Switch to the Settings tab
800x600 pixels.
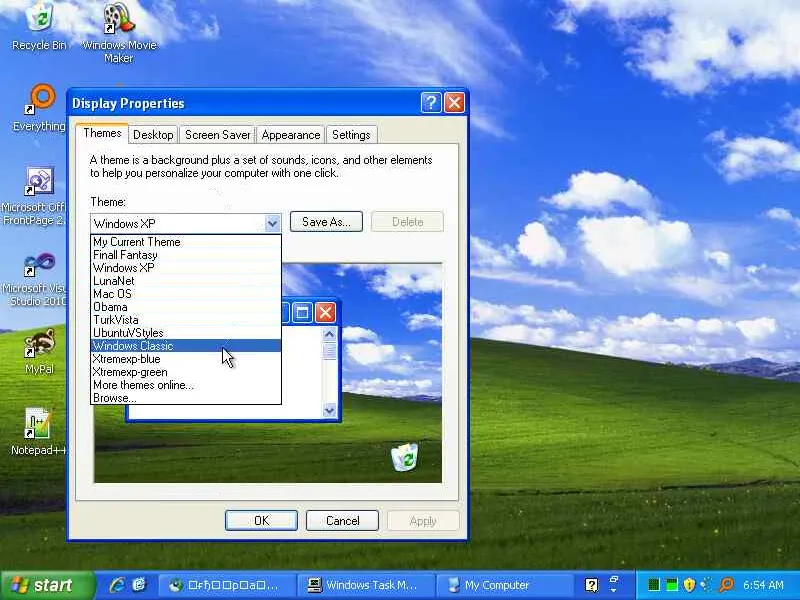pos(351,135)
